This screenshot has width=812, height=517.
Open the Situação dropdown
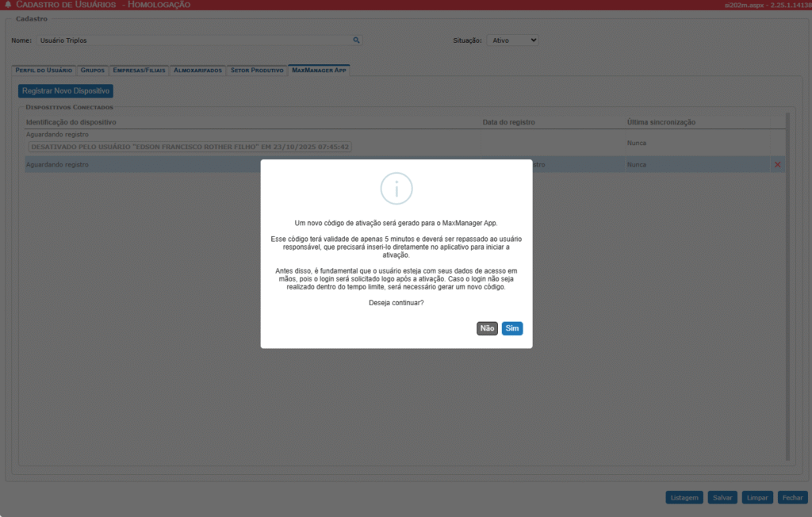(513, 40)
